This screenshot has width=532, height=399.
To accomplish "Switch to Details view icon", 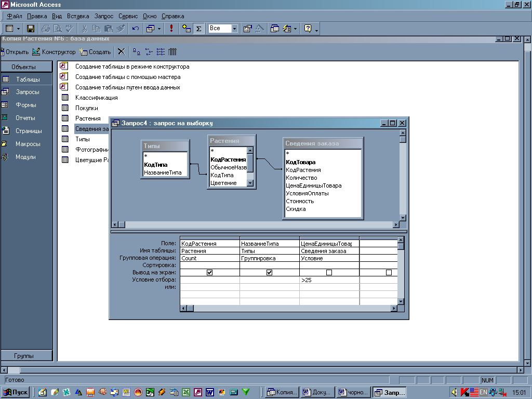I will tap(172, 52).
